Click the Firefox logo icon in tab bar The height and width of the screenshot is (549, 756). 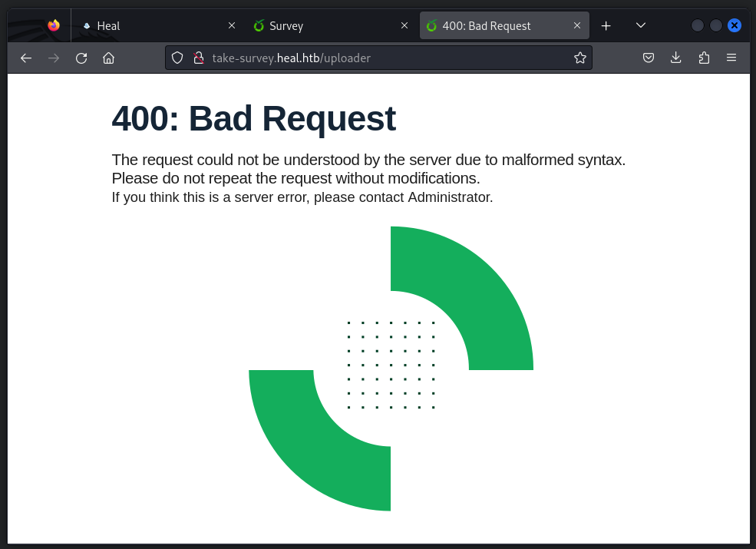click(x=53, y=25)
